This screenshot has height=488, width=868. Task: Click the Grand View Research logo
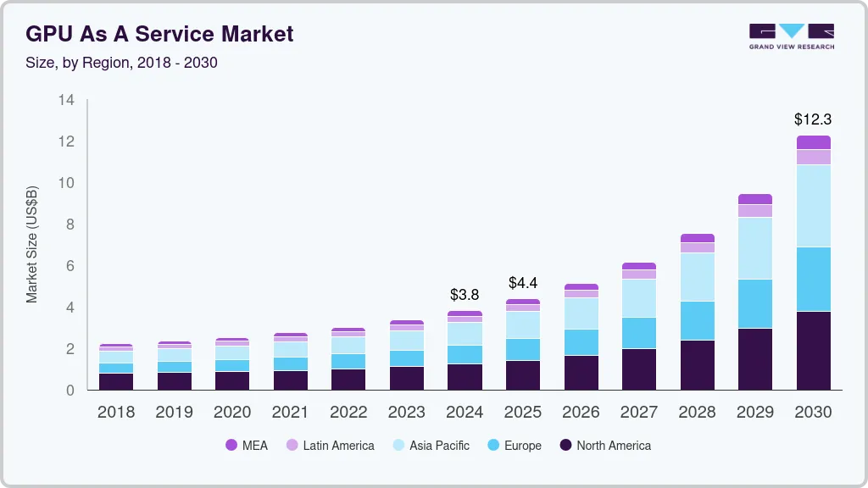coord(791,36)
